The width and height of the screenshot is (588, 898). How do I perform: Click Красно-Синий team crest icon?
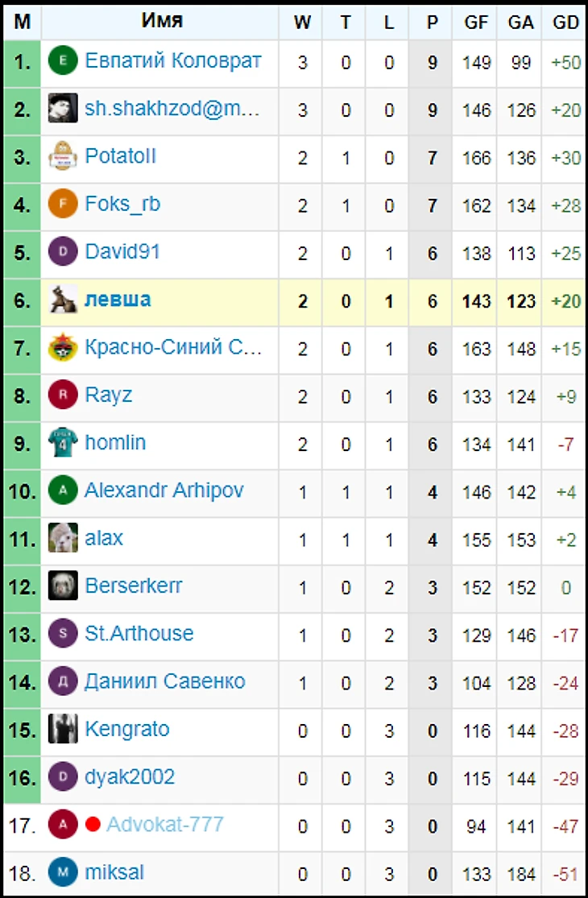(x=63, y=348)
